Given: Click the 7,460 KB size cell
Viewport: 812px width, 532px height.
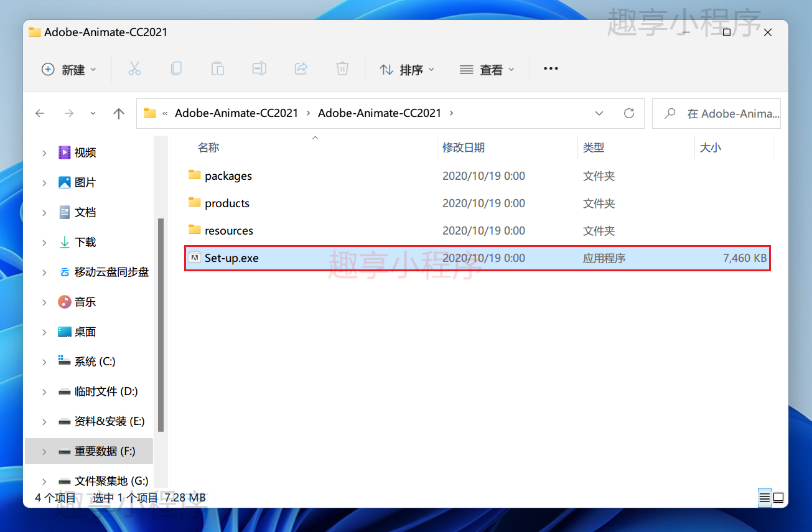Looking at the screenshot, I should (745, 258).
